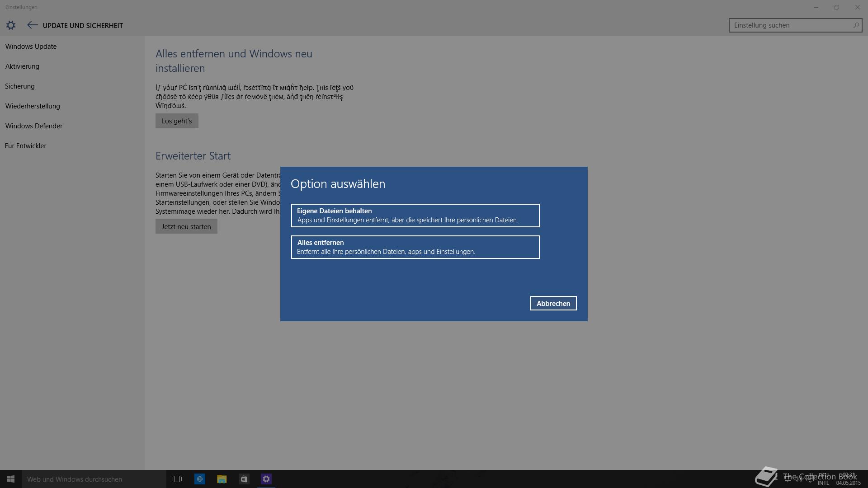Click the settings gear icon in header
The image size is (868, 488).
coord(11,25)
